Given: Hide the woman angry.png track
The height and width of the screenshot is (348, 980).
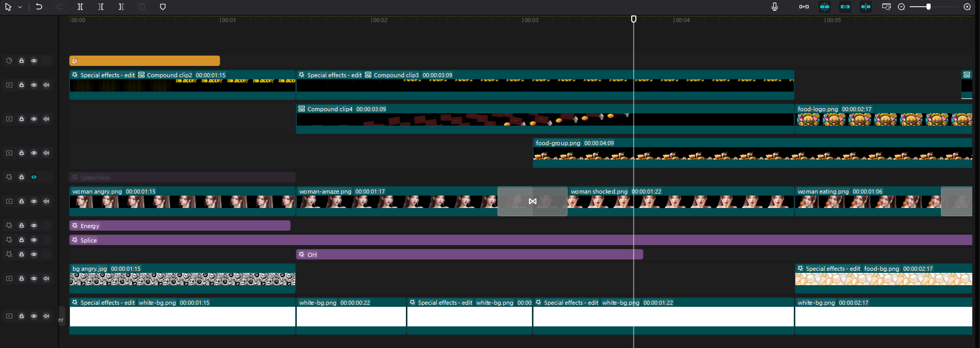Looking at the screenshot, I should [34, 201].
